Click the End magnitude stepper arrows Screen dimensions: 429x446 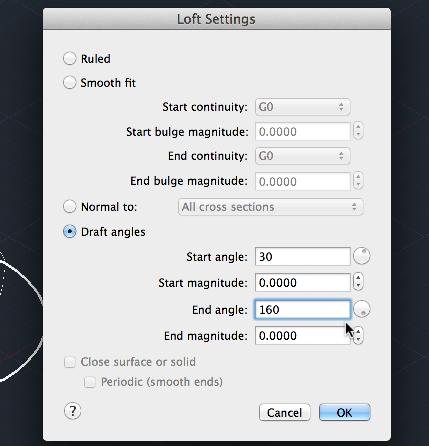click(x=358, y=335)
